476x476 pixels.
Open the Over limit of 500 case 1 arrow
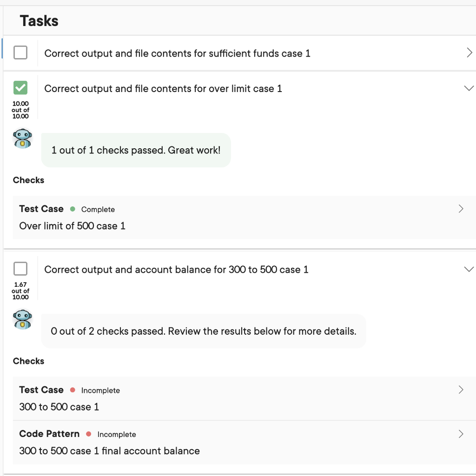coord(461,209)
